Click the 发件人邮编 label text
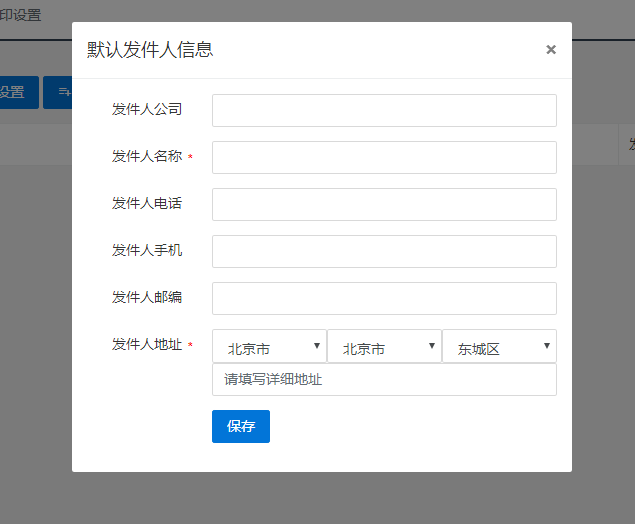The width and height of the screenshot is (635, 524). [147, 297]
